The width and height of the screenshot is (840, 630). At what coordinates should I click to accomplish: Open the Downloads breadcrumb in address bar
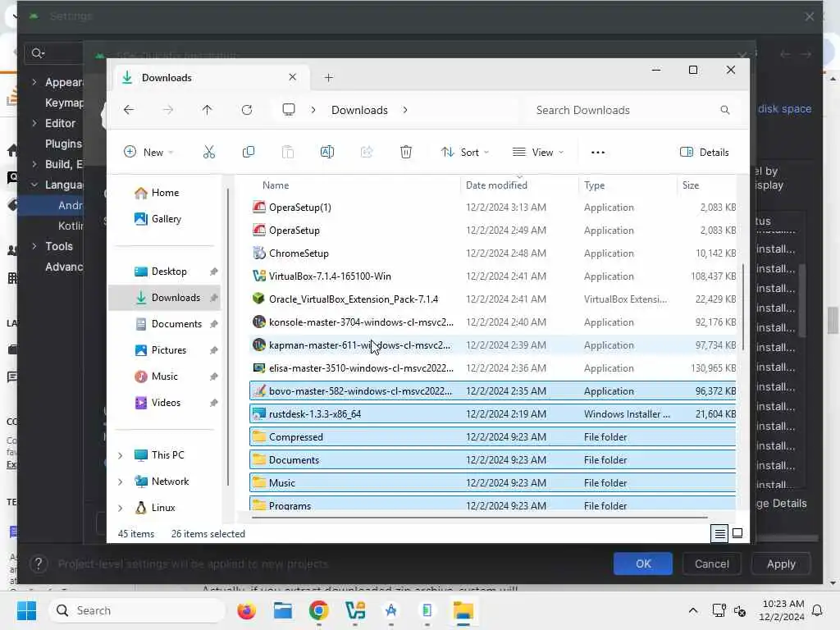(x=359, y=110)
